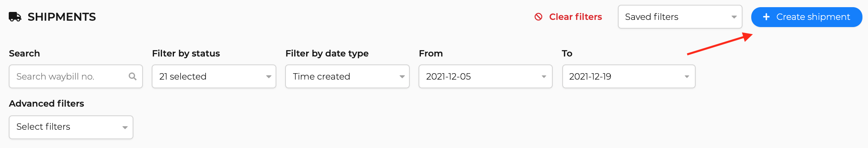The height and width of the screenshot is (148, 868).
Task: Click the To date caret arrow
Action: [687, 77]
